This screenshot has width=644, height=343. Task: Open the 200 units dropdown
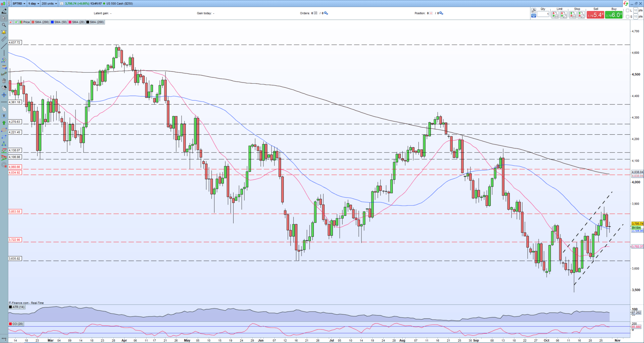pyautogui.click(x=49, y=3)
